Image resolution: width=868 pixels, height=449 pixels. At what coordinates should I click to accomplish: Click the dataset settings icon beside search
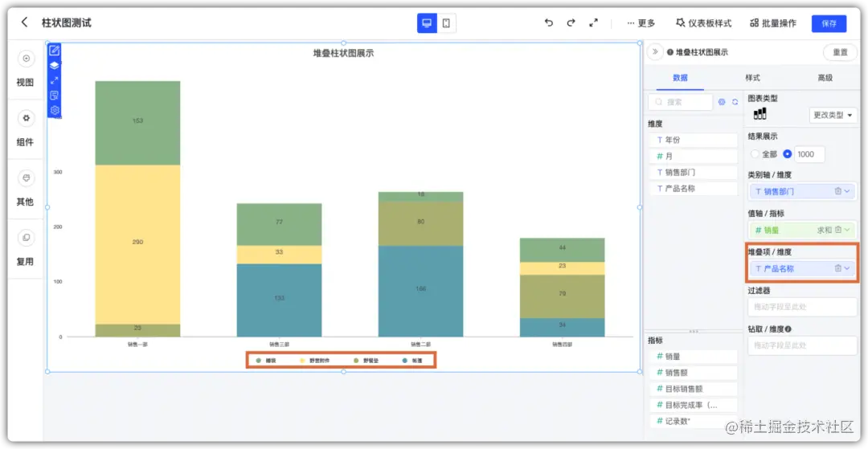pyautogui.click(x=721, y=102)
